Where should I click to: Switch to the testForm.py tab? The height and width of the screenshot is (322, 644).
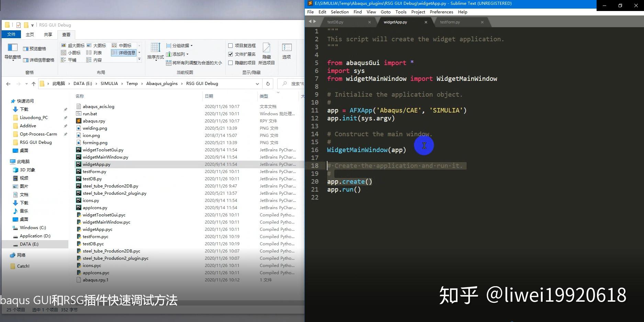(x=450, y=22)
